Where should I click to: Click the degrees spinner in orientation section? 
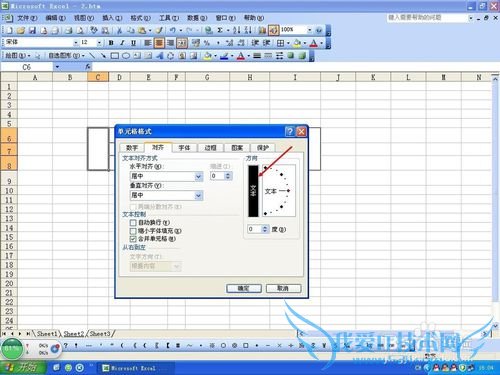[x=265, y=229]
